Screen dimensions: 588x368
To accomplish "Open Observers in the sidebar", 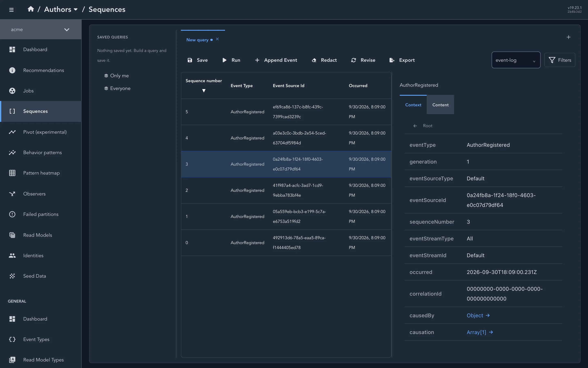I will tap(41, 194).
